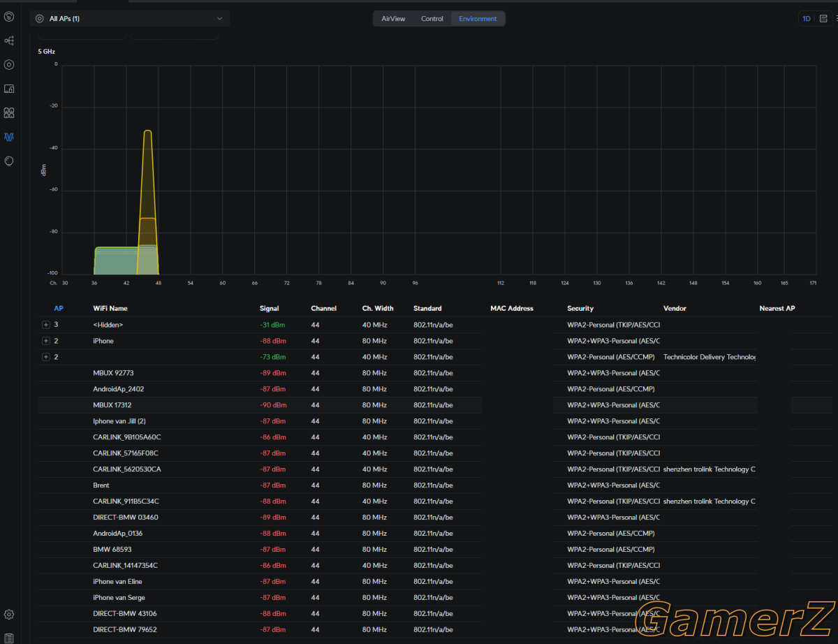Image resolution: width=838 pixels, height=644 pixels.
Task: Sort by the WiFi Name column header
Action: (110, 309)
